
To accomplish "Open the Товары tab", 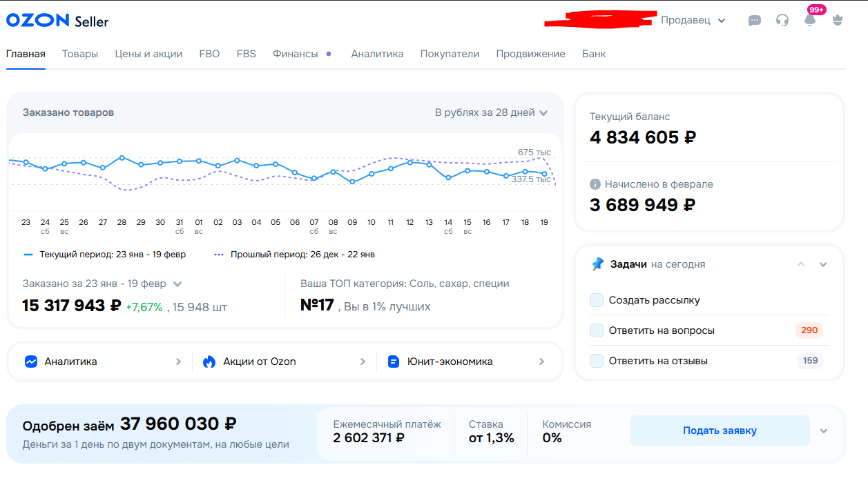I will coord(80,54).
